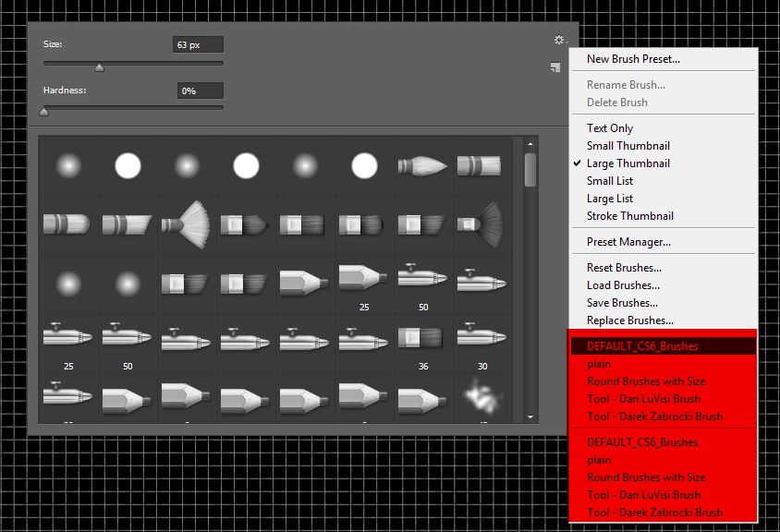Choose the pencil preset labeled 25
Viewport: 780px width, 532px height.
[363, 284]
